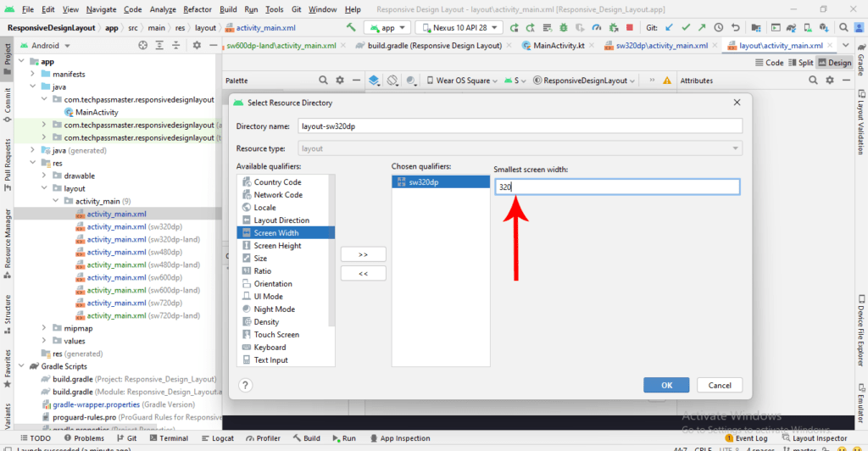Viewport: 868px width, 451px height.
Task: Click the dialog help question mark
Action: 245,385
